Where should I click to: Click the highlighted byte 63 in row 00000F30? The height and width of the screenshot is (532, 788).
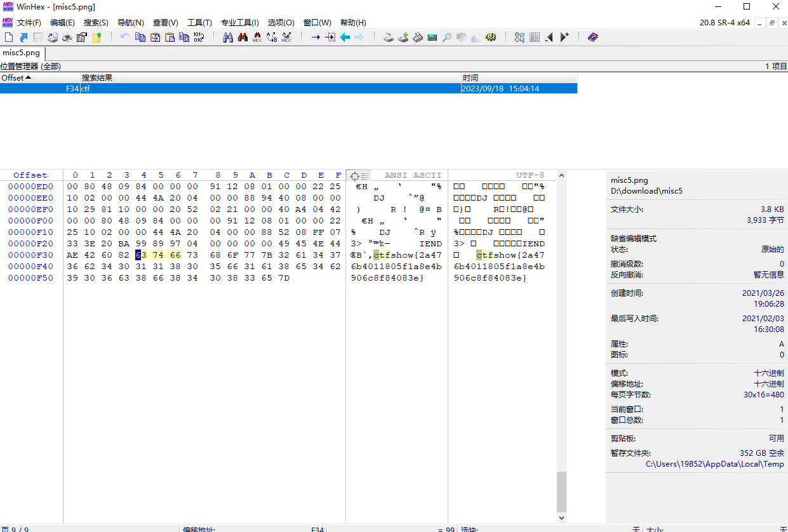(141, 255)
